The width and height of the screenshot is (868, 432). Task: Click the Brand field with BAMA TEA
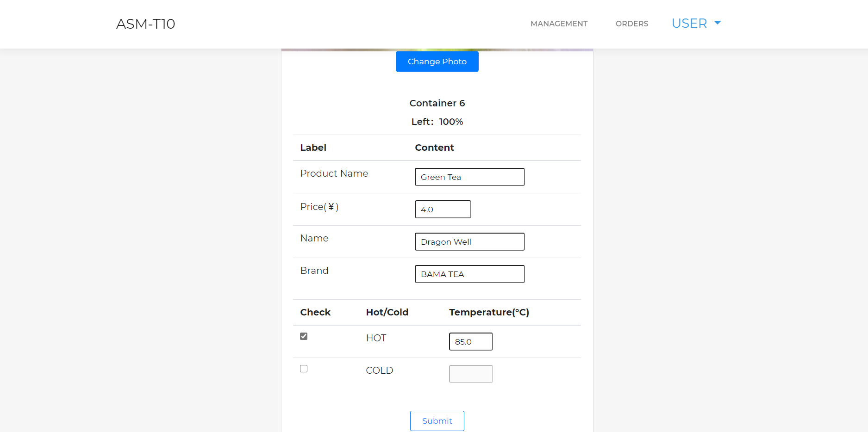tap(469, 274)
